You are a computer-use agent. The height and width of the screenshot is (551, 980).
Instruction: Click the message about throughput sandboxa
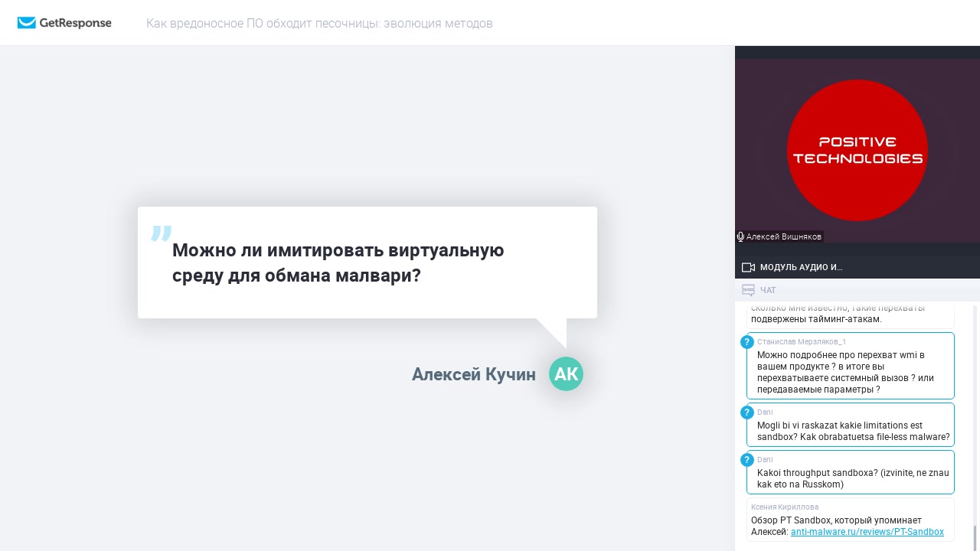point(851,472)
